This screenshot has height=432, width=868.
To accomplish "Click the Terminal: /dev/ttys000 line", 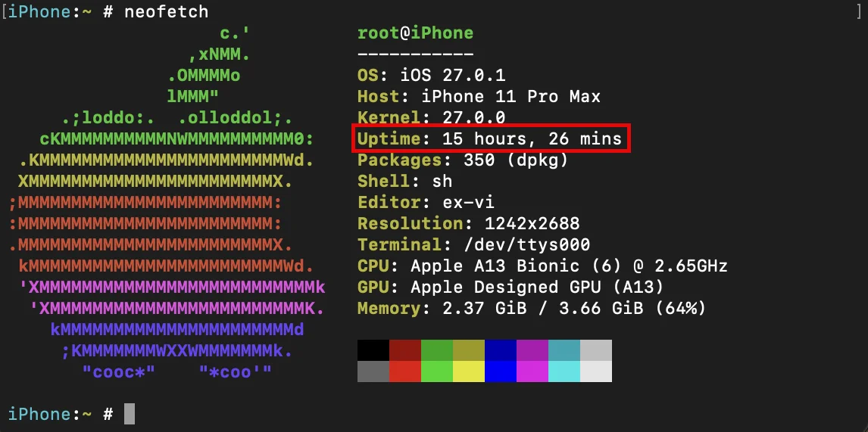I will 474,244.
